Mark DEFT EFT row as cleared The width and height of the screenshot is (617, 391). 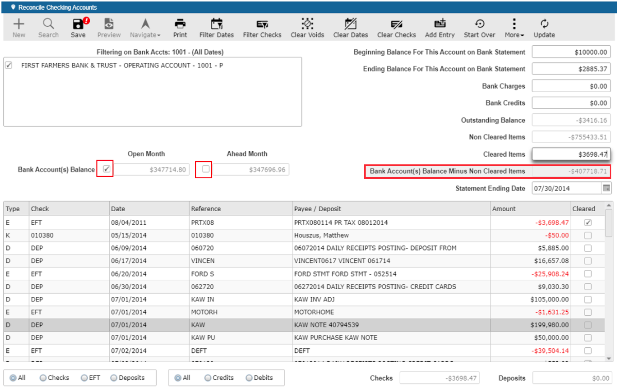[588, 350]
